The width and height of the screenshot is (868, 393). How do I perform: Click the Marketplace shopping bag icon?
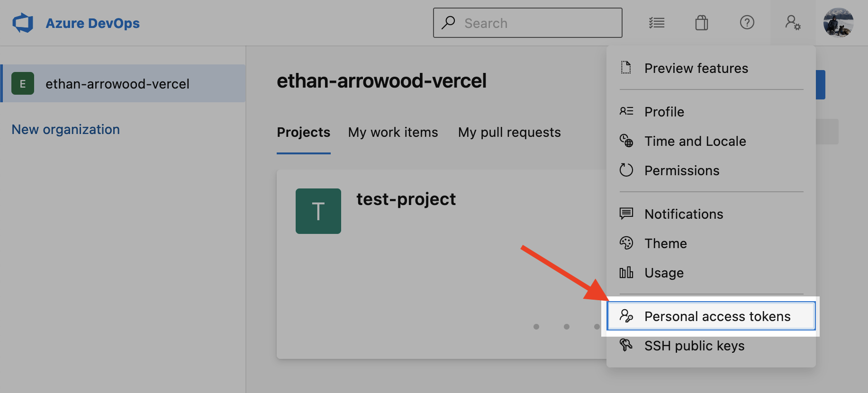point(702,22)
